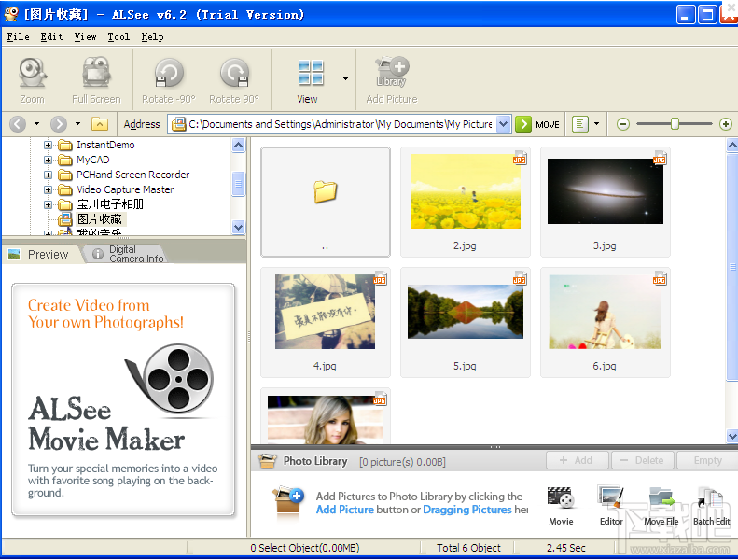Go forward with the Forward arrow
This screenshot has width=738, height=560.
(59, 124)
